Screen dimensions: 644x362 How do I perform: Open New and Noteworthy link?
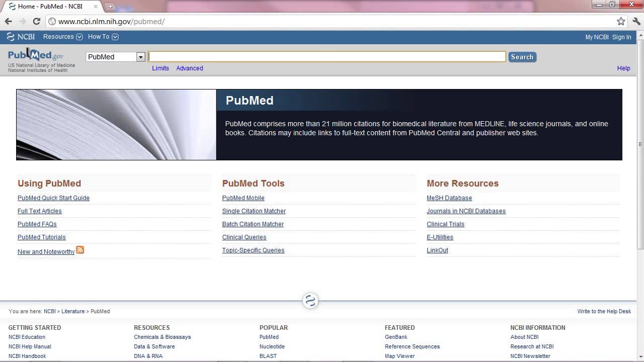pyautogui.click(x=46, y=252)
